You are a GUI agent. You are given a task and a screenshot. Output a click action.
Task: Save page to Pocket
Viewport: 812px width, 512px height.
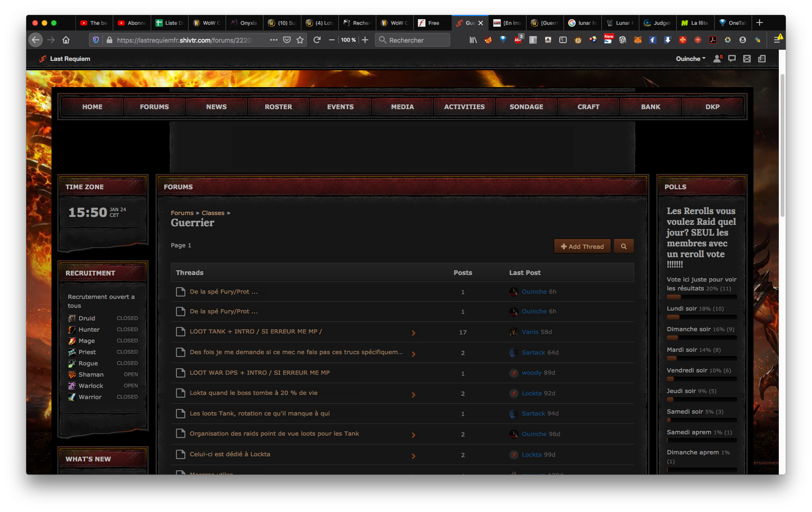coord(287,40)
